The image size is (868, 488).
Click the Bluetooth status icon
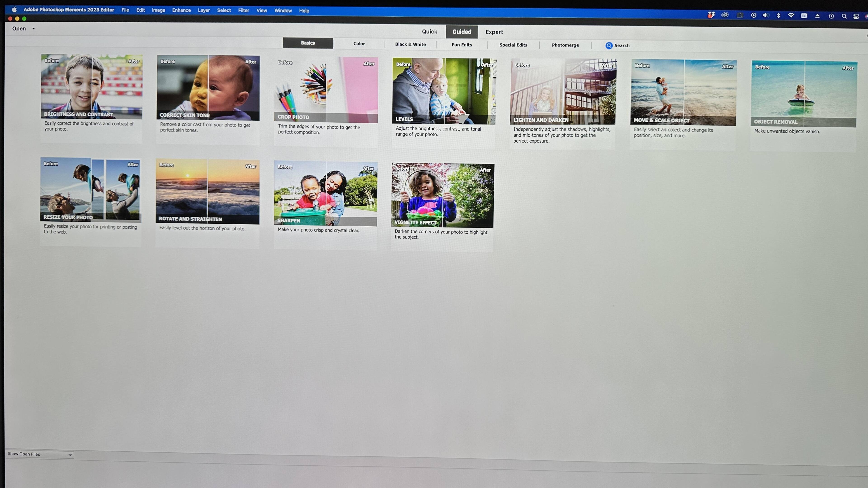(778, 16)
